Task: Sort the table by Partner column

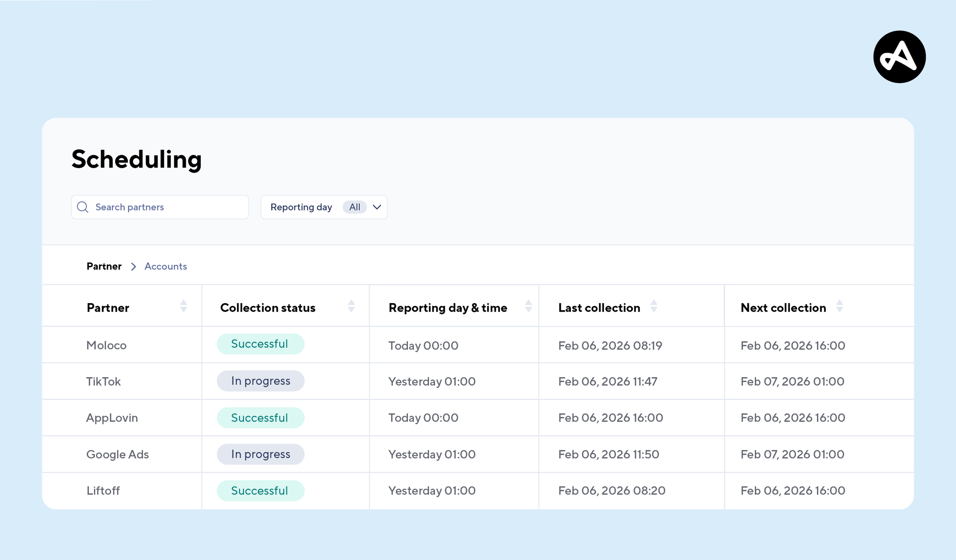Action: (184, 305)
